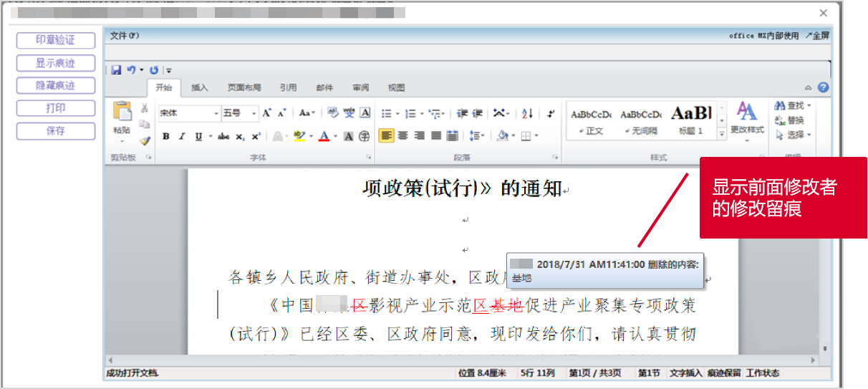Click the 显示痕迹 button
This screenshot has height=389, width=868.
pos(56,63)
